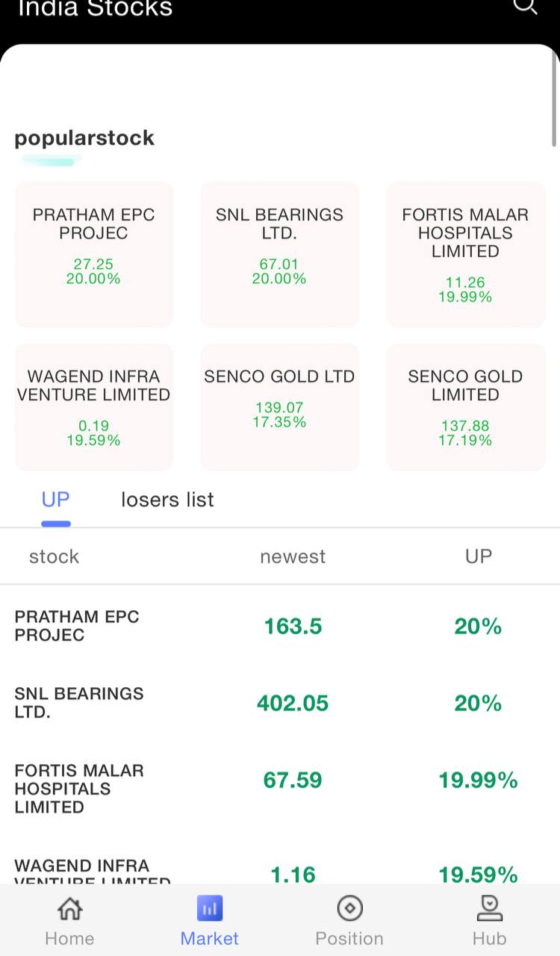Select SNL BEARINGS LTD. row in list
Screen dimensions: 560x956
pyautogui.click(x=279, y=703)
